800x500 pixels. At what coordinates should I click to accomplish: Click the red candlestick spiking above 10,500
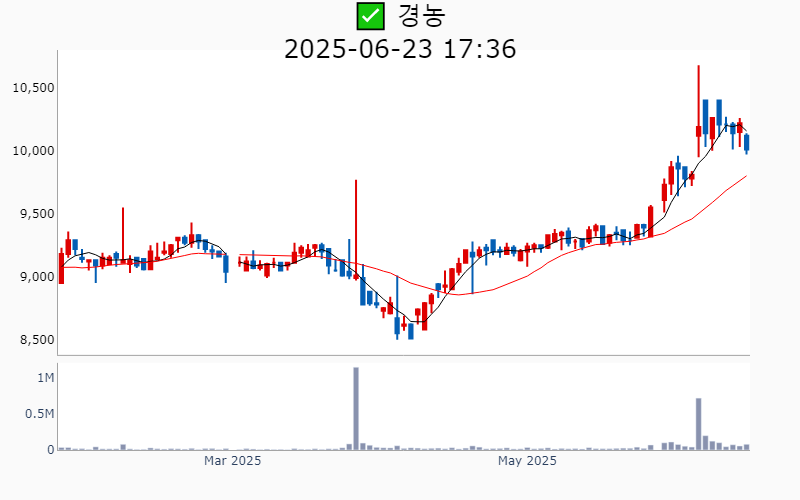pyautogui.click(x=698, y=111)
